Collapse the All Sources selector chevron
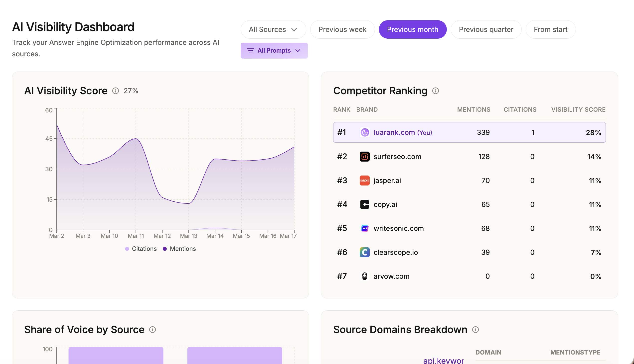634x364 pixels. pos(294,29)
